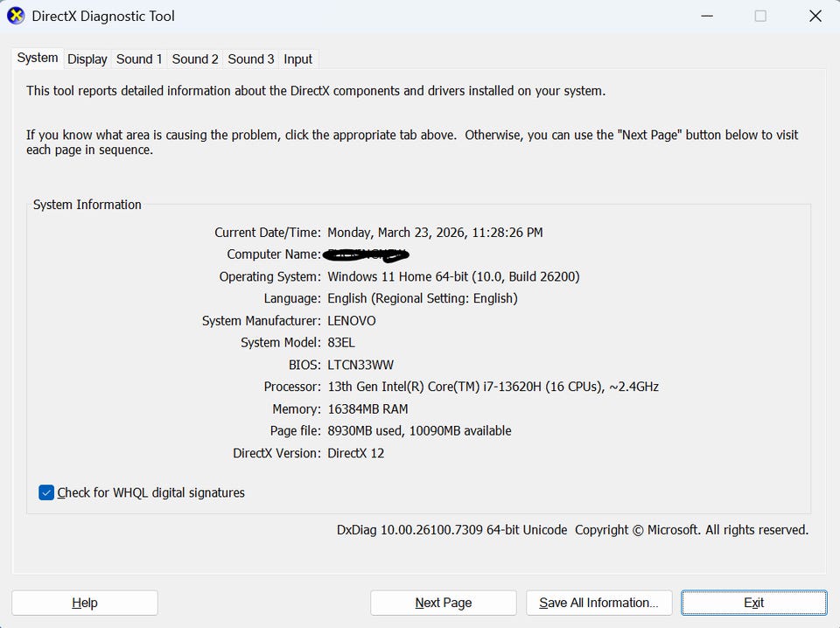
Task: Click the system model '83EL'
Action: (341, 343)
